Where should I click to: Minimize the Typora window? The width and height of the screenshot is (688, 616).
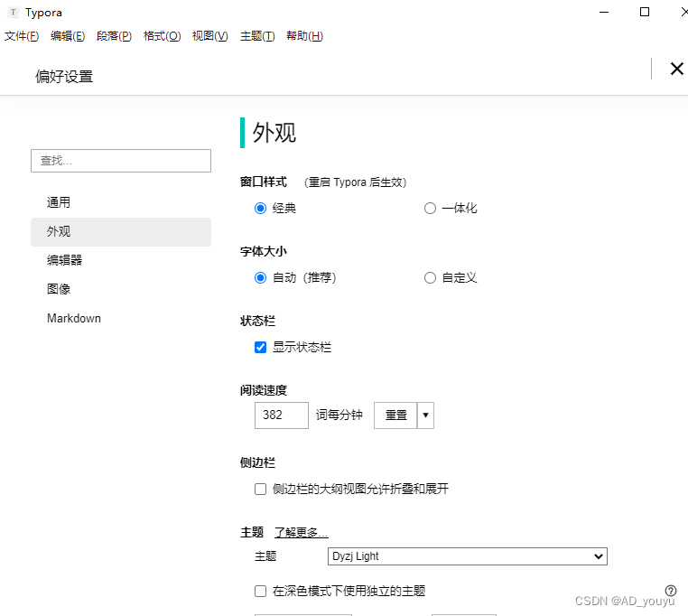click(604, 13)
